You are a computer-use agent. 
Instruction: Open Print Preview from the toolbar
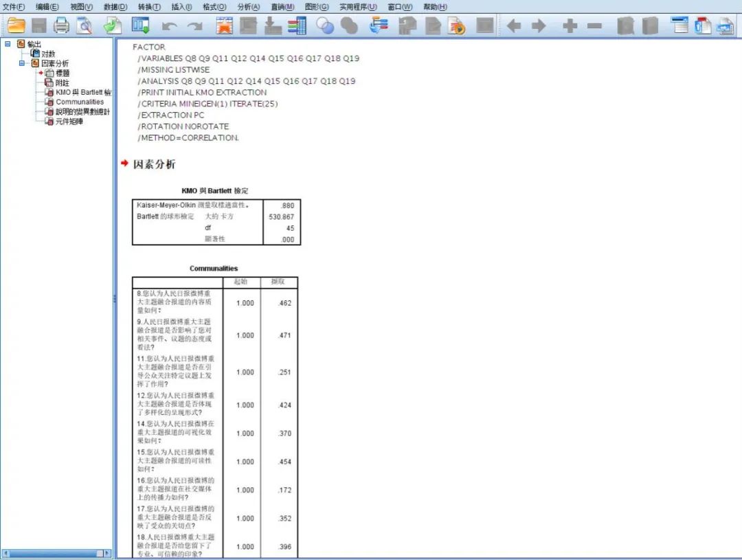[84, 26]
